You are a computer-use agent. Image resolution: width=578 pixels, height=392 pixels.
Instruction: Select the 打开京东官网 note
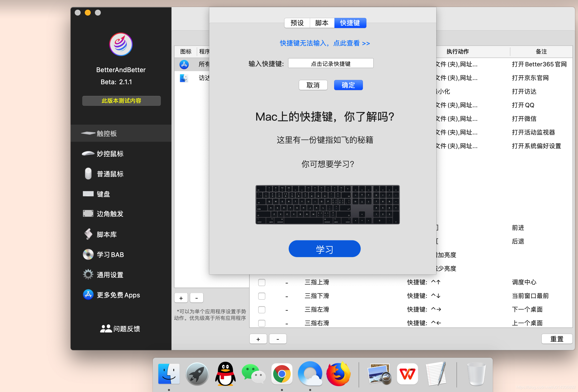coord(530,78)
